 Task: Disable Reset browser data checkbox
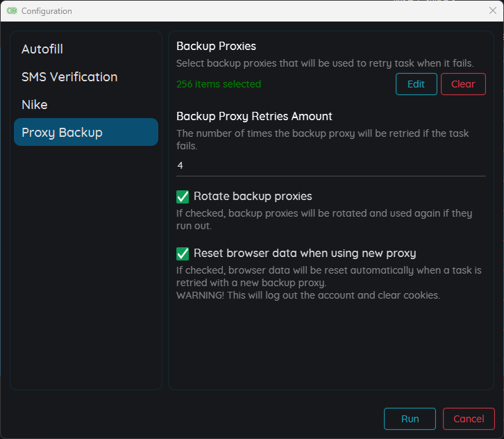[x=183, y=254]
